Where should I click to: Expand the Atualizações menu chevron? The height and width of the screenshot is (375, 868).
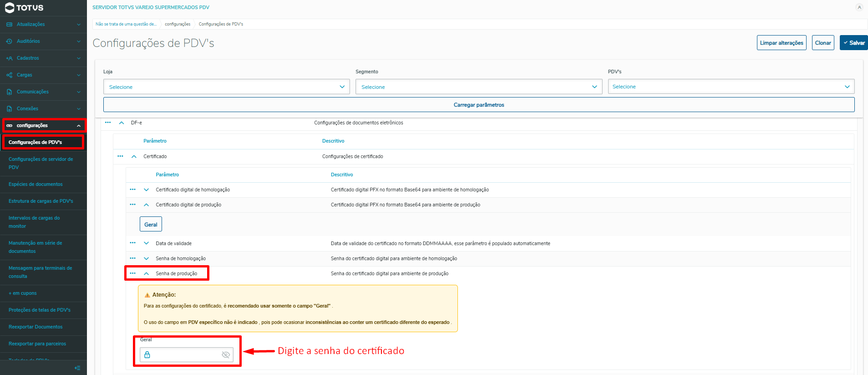[79, 25]
